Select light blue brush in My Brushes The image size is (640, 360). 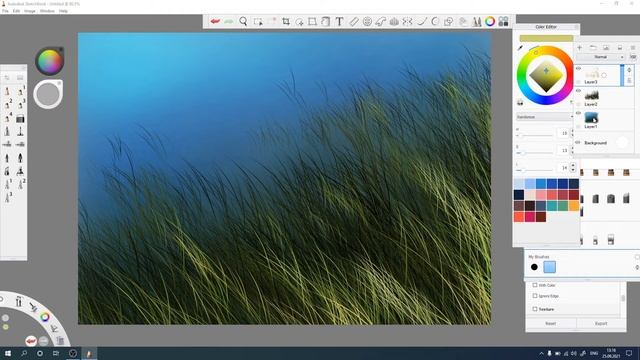tap(549, 267)
